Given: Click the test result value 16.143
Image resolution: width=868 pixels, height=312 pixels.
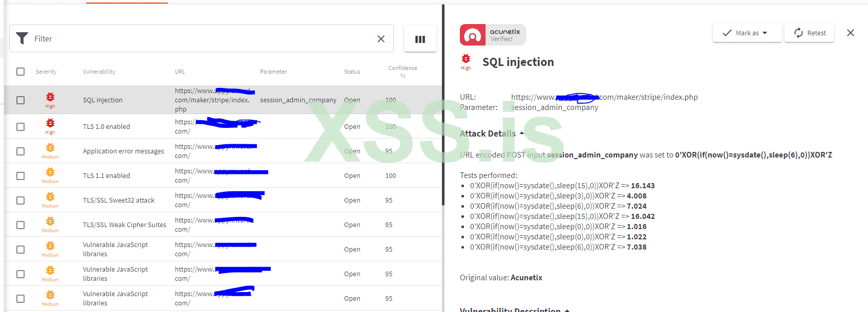Looking at the screenshot, I should (643, 186).
